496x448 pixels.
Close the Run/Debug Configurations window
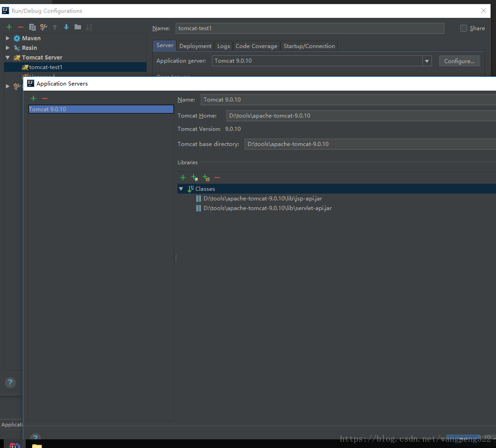(483, 11)
